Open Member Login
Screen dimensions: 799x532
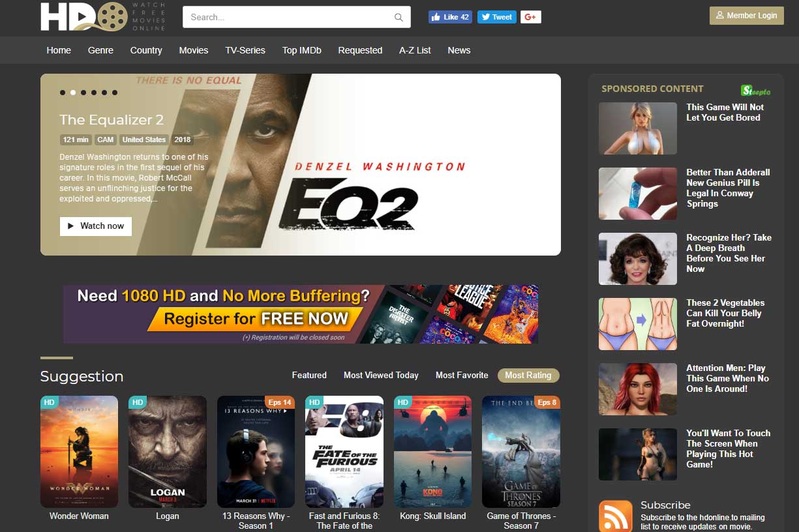click(747, 16)
